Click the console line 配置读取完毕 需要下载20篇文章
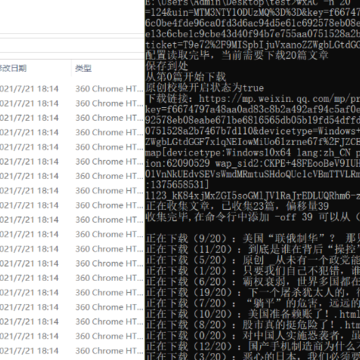The height and width of the screenshot is (360, 360). (237, 55)
